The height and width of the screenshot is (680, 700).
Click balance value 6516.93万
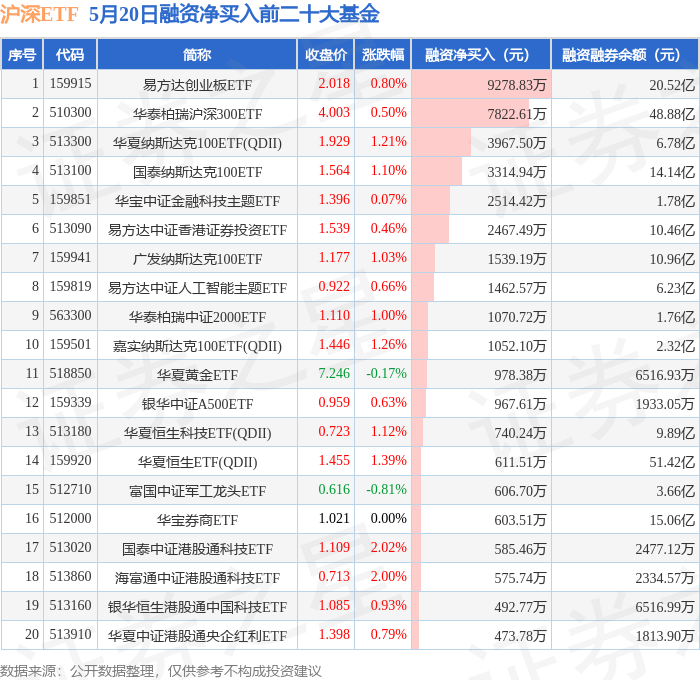coord(665,375)
